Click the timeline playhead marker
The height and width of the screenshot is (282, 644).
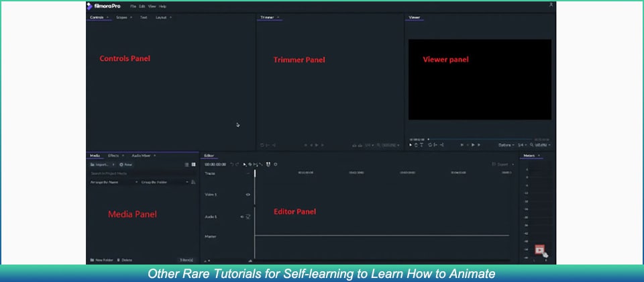coord(255,173)
